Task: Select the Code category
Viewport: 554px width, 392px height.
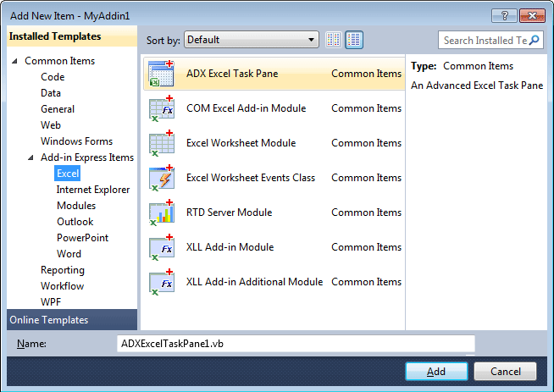Action: [x=53, y=77]
